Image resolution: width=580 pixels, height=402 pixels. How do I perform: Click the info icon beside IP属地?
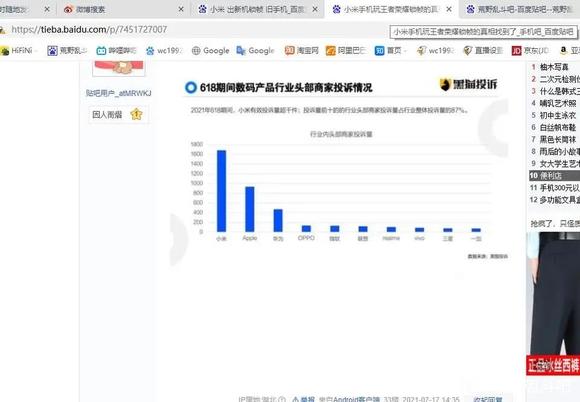click(282, 399)
